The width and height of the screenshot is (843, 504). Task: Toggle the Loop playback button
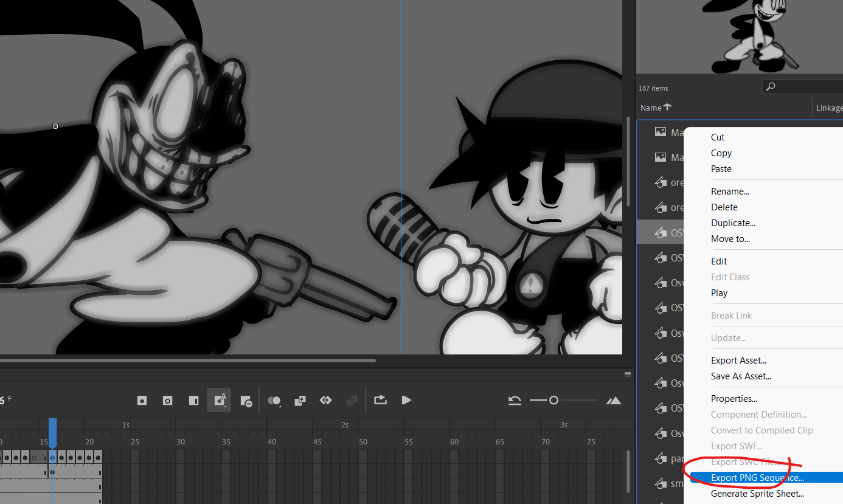[380, 400]
